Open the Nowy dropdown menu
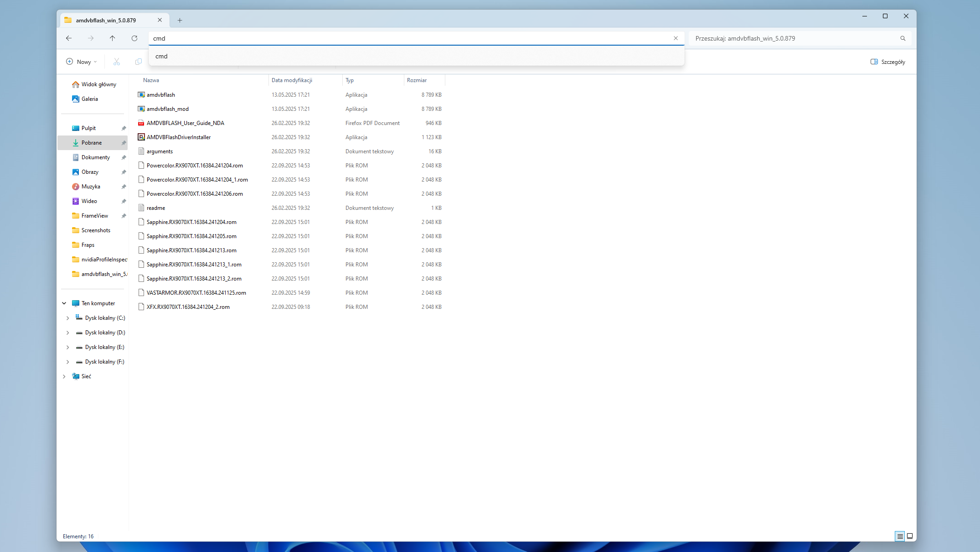The image size is (980, 552). (x=82, y=62)
